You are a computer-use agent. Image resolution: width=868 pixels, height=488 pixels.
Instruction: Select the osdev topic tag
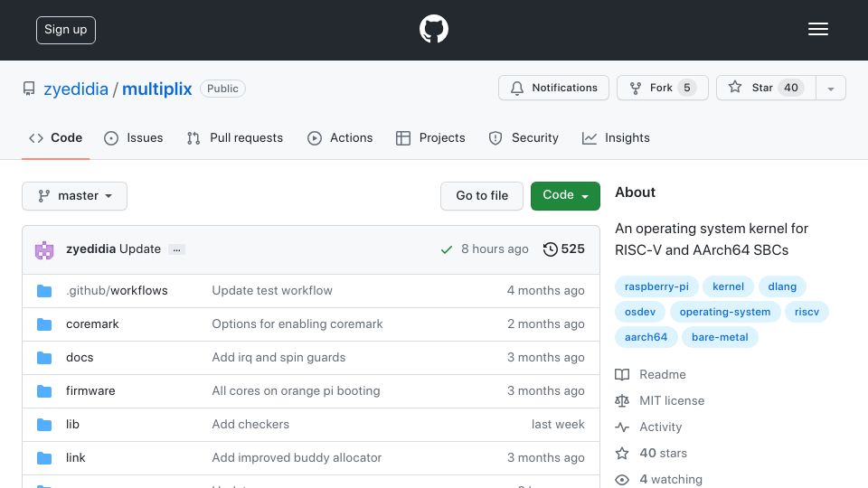tap(640, 312)
